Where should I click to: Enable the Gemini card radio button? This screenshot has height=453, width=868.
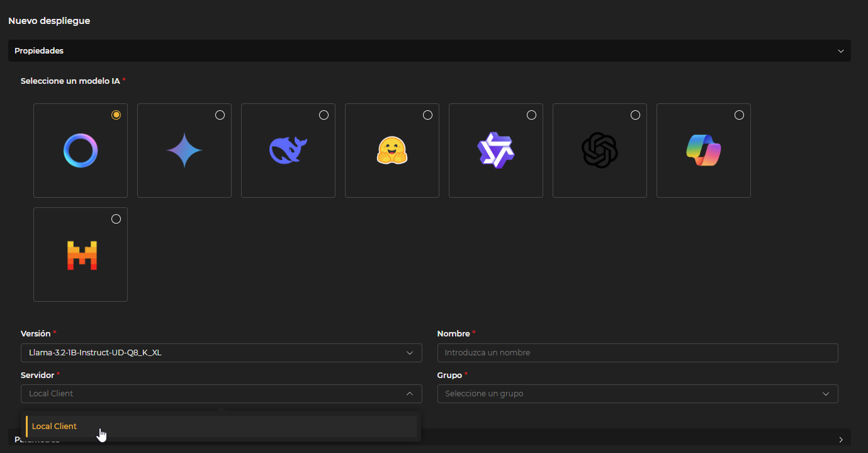pos(220,115)
